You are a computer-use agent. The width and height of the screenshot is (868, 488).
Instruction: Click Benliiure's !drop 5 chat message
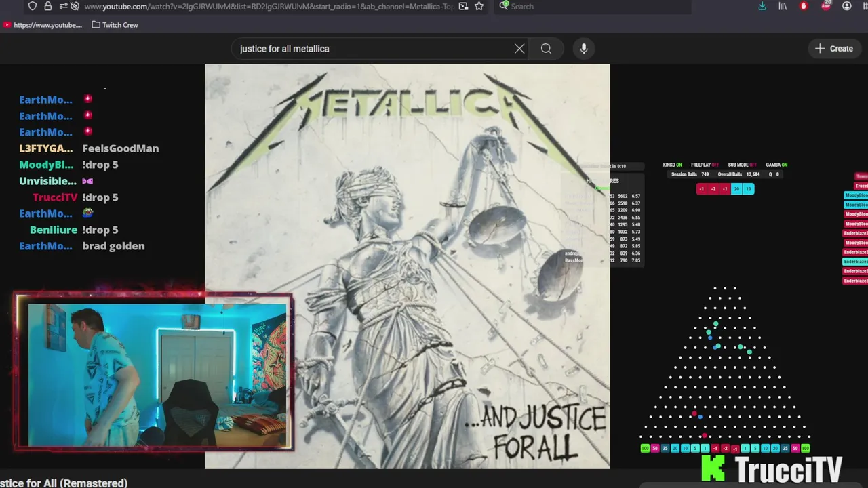point(100,230)
